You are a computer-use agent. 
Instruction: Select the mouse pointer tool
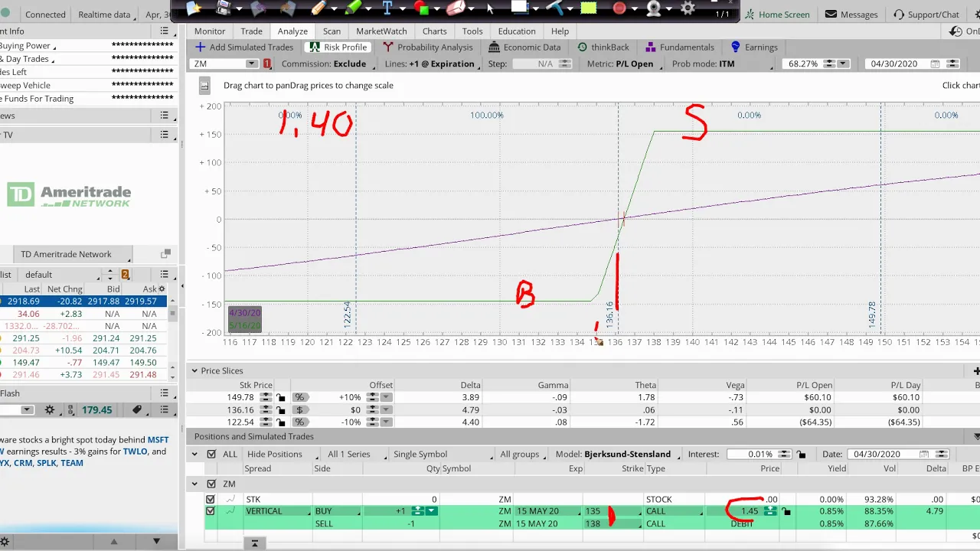(x=491, y=8)
